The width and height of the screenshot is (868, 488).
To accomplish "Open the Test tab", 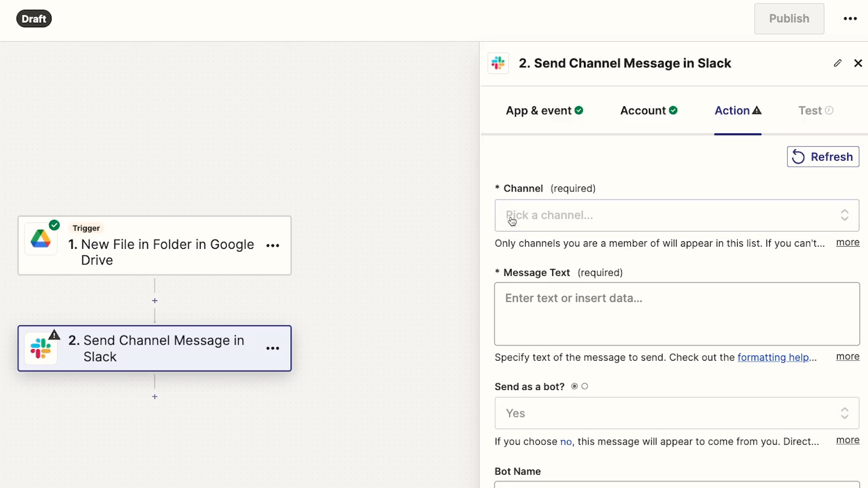I will pos(816,111).
